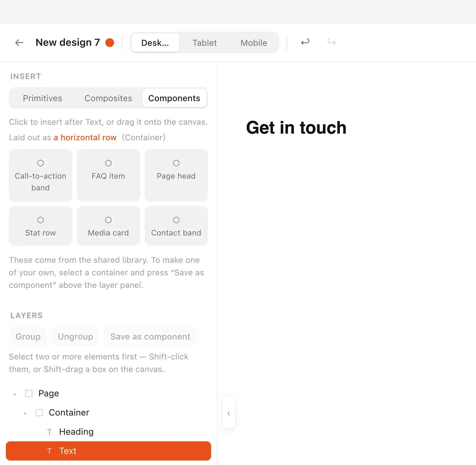Open the Primitives insert tab
The width and height of the screenshot is (476, 465).
pyautogui.click(x=43, y=98)
